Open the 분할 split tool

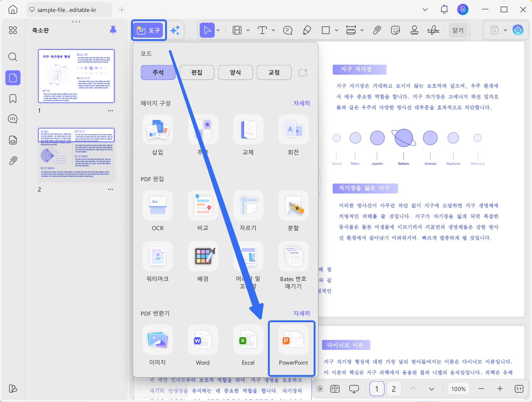coord(293,211)
